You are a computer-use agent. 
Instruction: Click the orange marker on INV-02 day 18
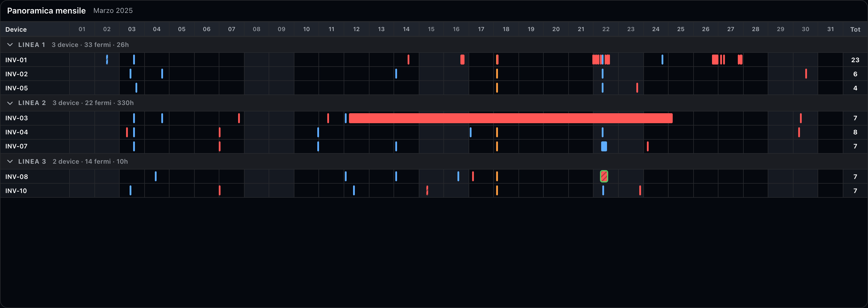[x=497, y=74]
